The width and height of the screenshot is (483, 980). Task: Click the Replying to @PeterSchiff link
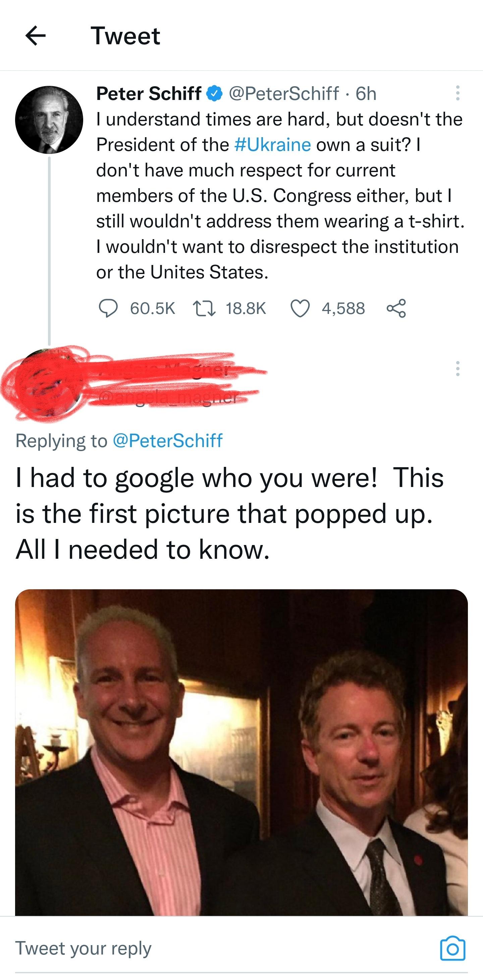click(x=168, y=441)
